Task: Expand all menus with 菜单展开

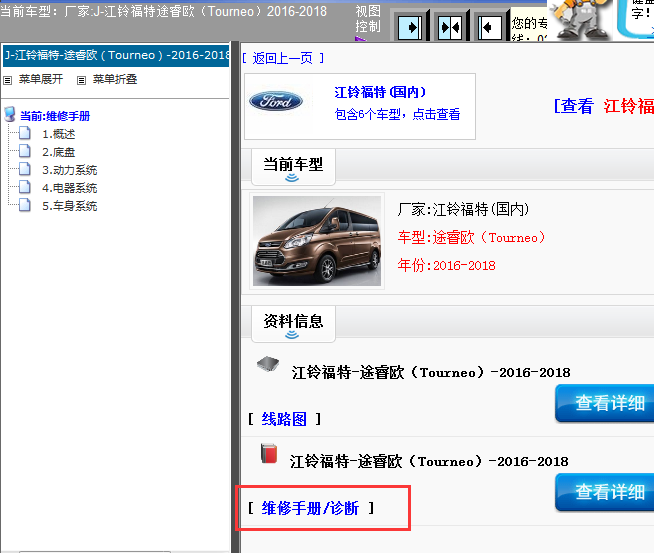Action: [39, 79]
